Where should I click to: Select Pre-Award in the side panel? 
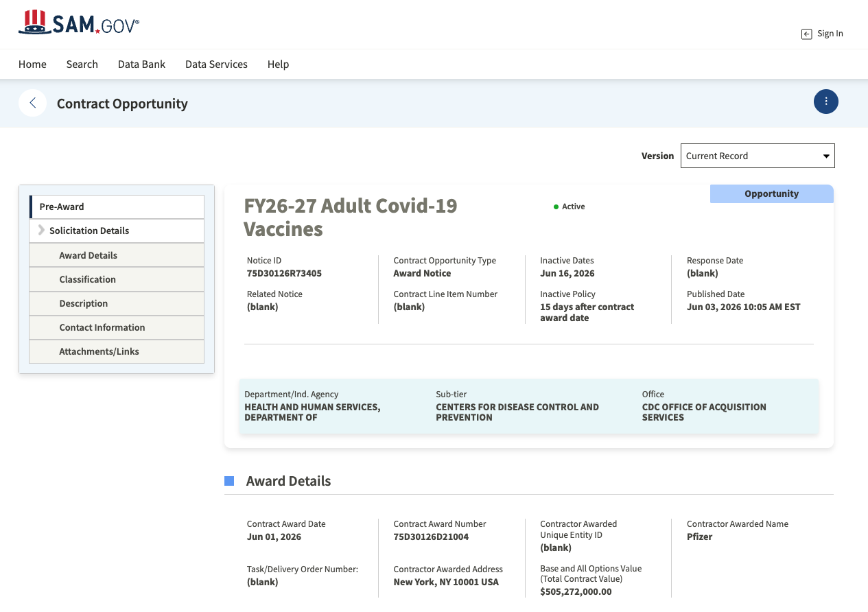point(117,207)
